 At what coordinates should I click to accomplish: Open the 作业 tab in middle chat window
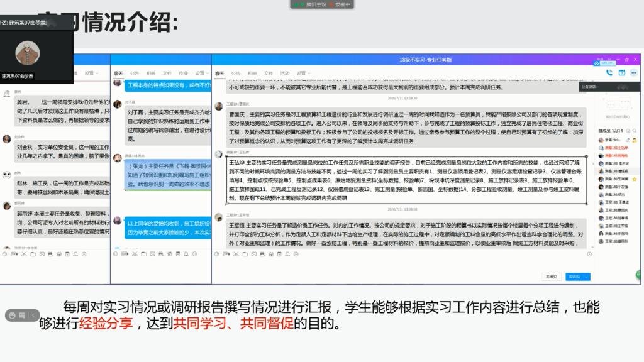click(x=183, y=73)
